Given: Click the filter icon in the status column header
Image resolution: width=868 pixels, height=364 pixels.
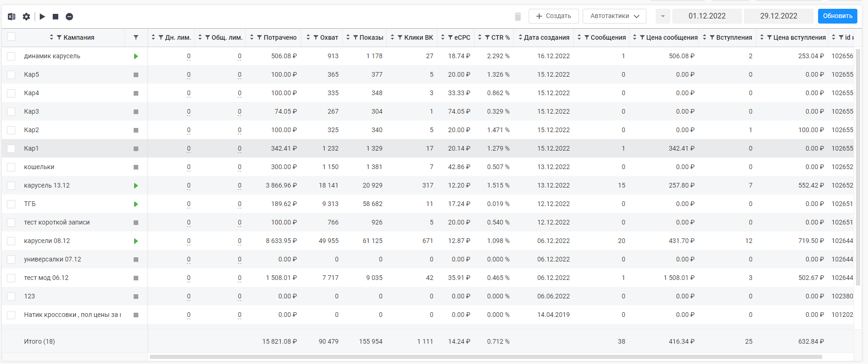Looking at the screenshot, I should [136, 37].
